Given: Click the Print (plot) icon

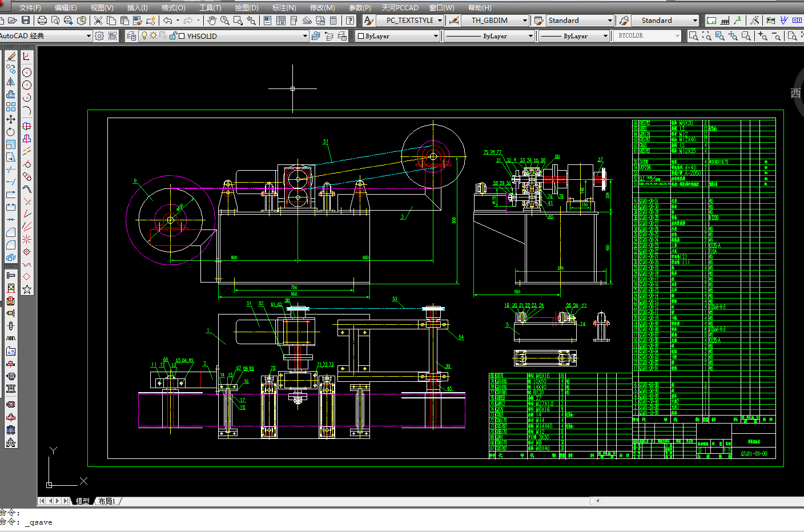Looking at the screenshot, I should [42, 21].
